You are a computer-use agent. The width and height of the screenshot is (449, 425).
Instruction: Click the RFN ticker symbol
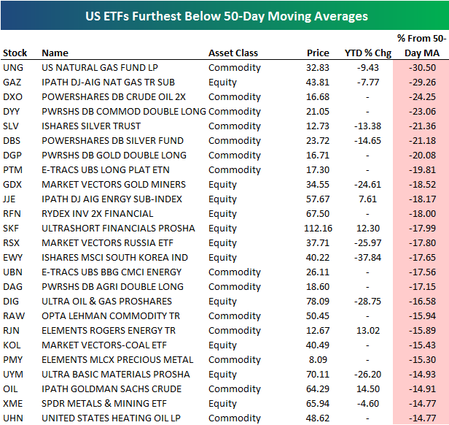coord(12,214)
